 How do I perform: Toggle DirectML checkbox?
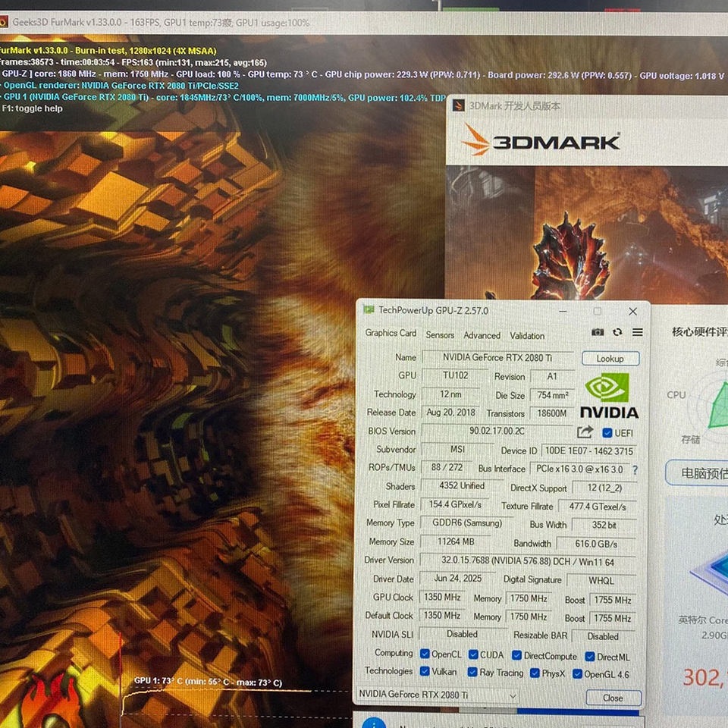[x=590, y=657]
